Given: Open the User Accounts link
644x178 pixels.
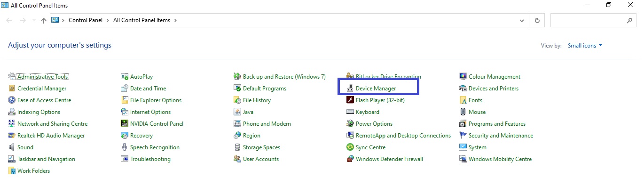Looking at the screenshot, I should click(261, 159).
